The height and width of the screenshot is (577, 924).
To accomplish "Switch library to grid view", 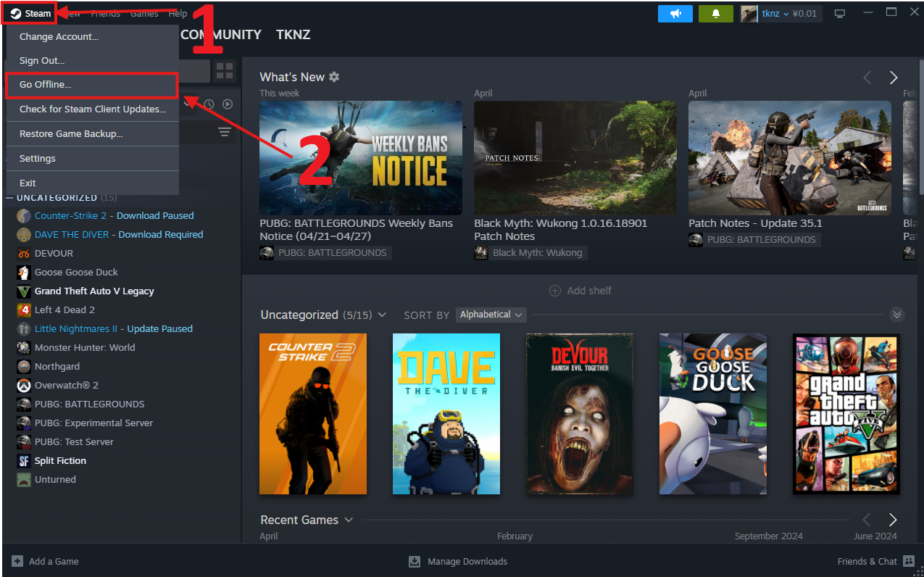I will [224, 70].
